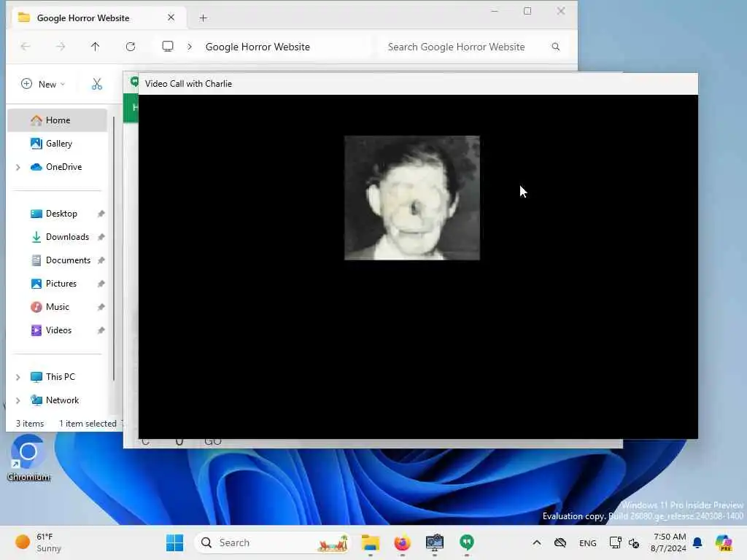Click the taskbar Search box
This screenshot has width=747, height=560.
(x=272, y=542)
